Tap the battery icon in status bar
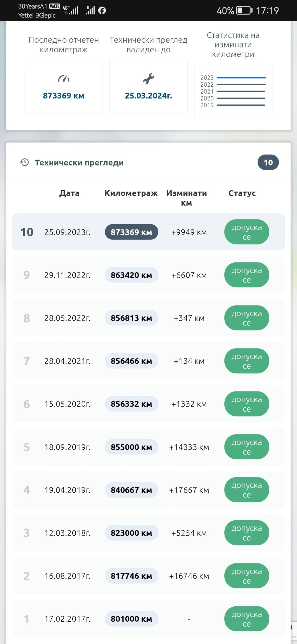 (244, 11)
